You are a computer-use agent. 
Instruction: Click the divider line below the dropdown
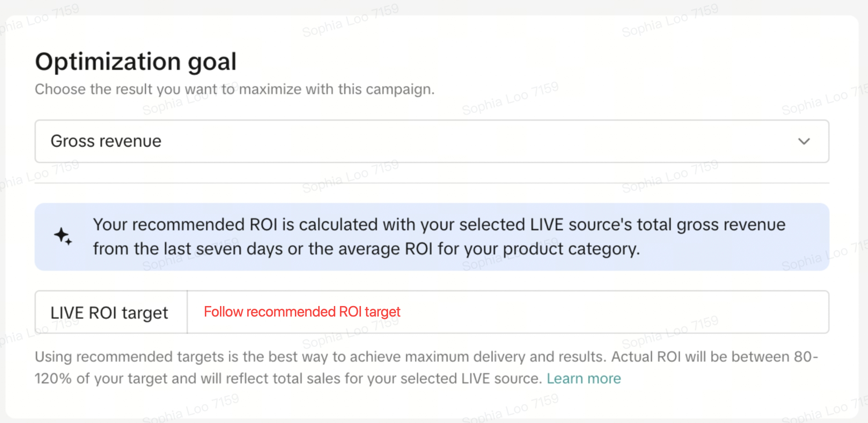432,183
